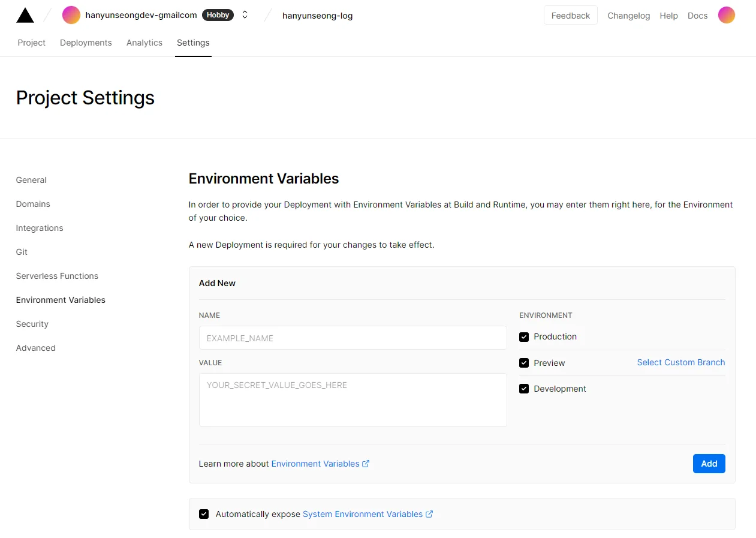This screenshot has height=538, width=756.
Task: Follow the Select Custom Branch link
Action: pos(681,362)
